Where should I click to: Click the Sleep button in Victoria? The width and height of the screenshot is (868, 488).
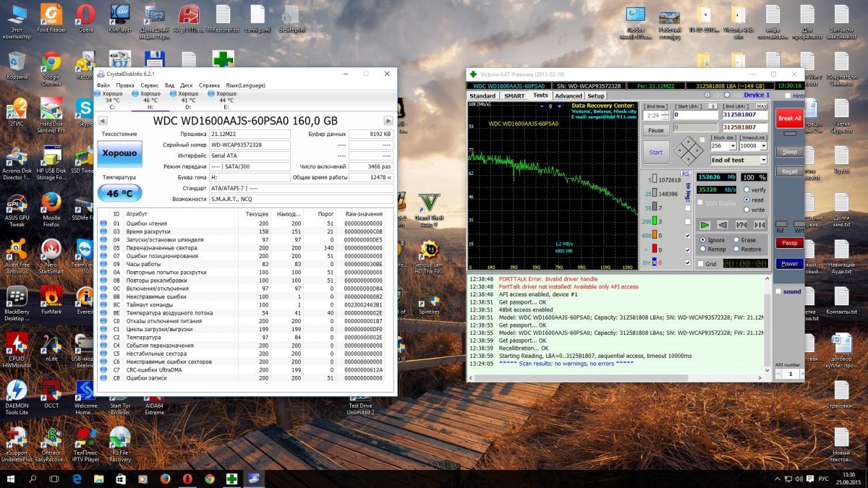(x=790, y=152)
